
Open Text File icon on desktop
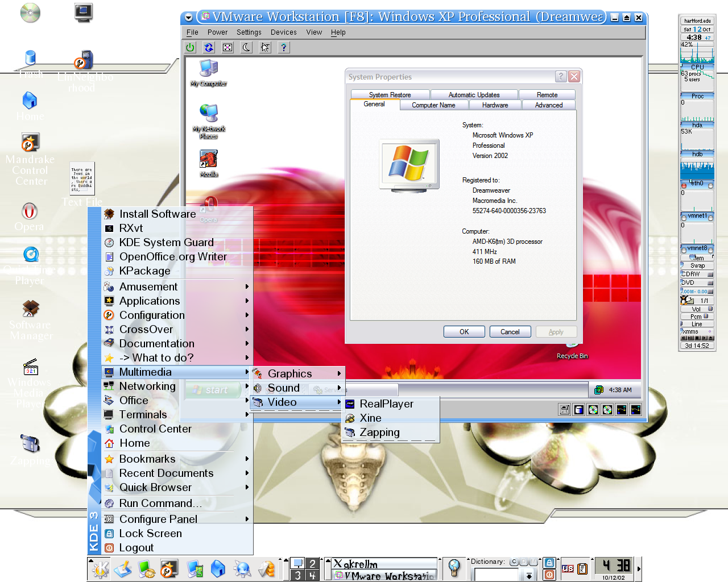82,184
